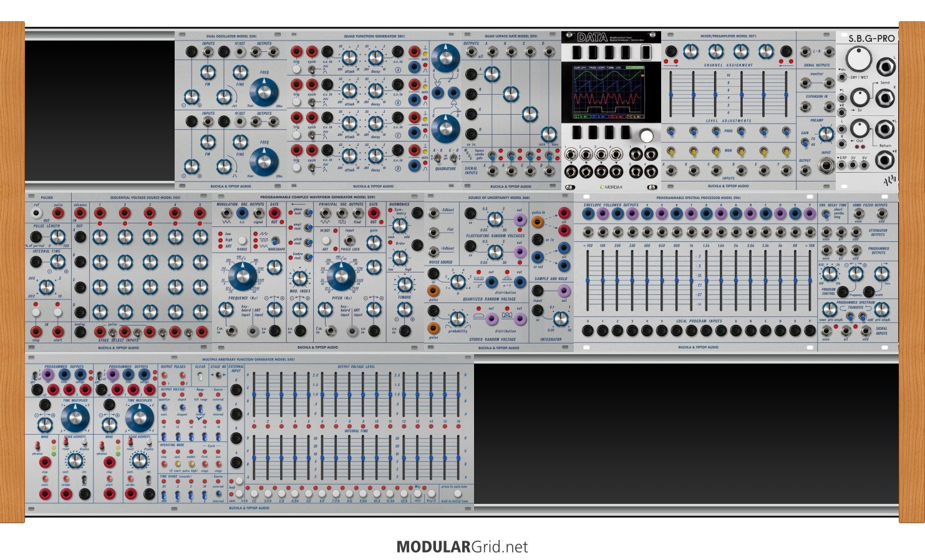Viewport: 925px width, 560px height.
Task: Flip the preamp GAIN 70/40 switch
Action: click(805, 142)
